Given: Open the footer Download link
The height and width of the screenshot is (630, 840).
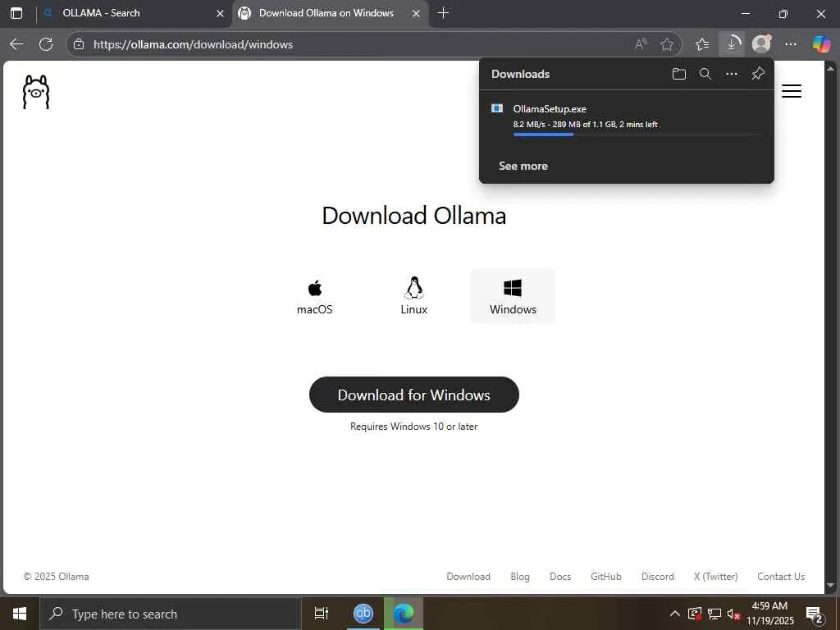Looking at the screenshot, I should (468, 577).
